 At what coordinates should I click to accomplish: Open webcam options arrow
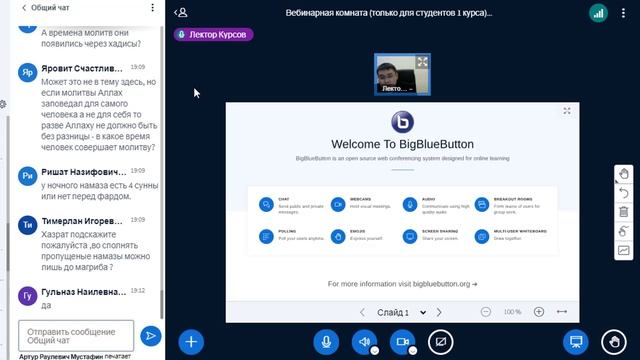point(413,351)
